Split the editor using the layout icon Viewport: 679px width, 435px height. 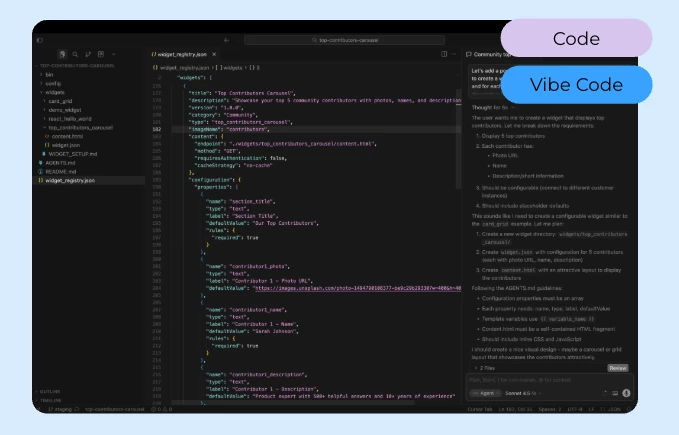coord(444,54)
